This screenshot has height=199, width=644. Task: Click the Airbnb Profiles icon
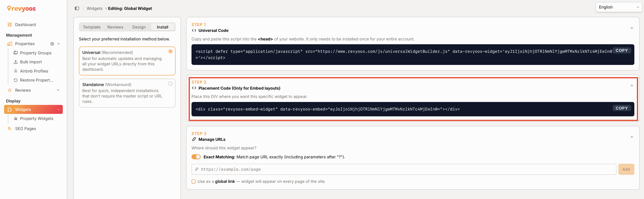16,71
